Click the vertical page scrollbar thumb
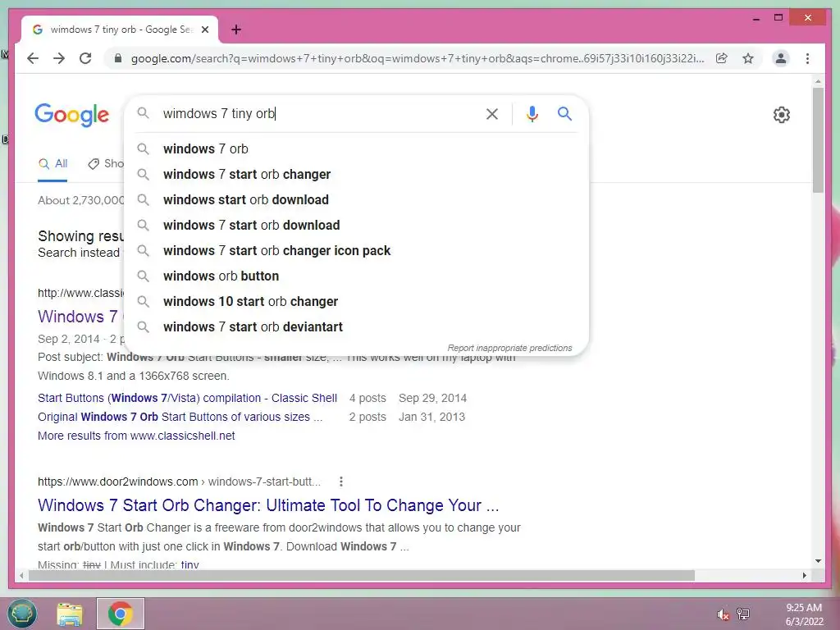 [818, 139]
